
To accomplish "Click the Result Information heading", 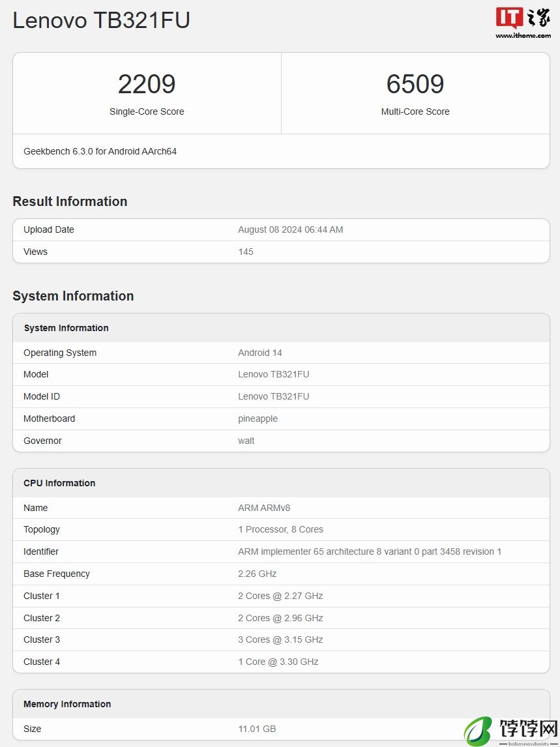I will coord(70,201).
